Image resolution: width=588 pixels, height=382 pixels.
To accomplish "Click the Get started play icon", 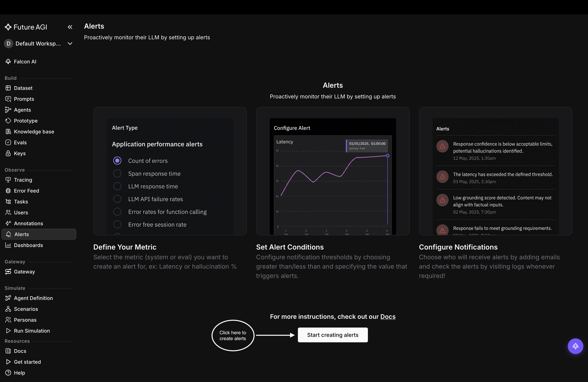I will 8,362.
